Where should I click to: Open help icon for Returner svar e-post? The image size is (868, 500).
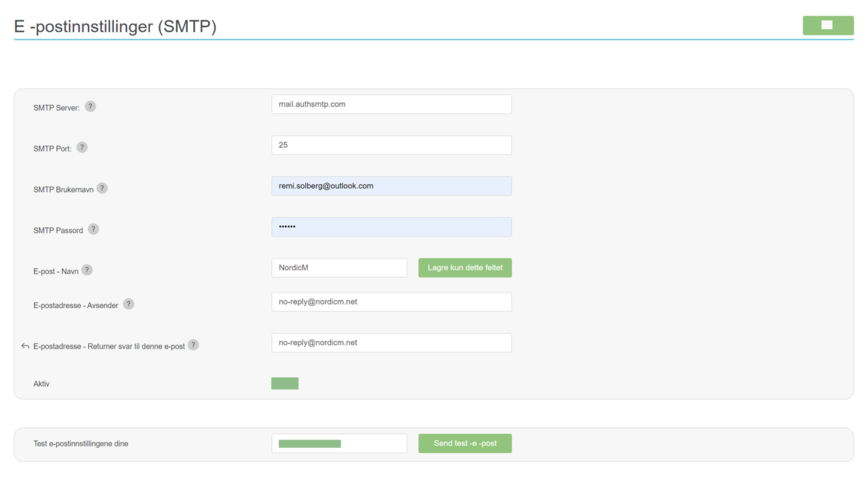click(x=193, y=345)
